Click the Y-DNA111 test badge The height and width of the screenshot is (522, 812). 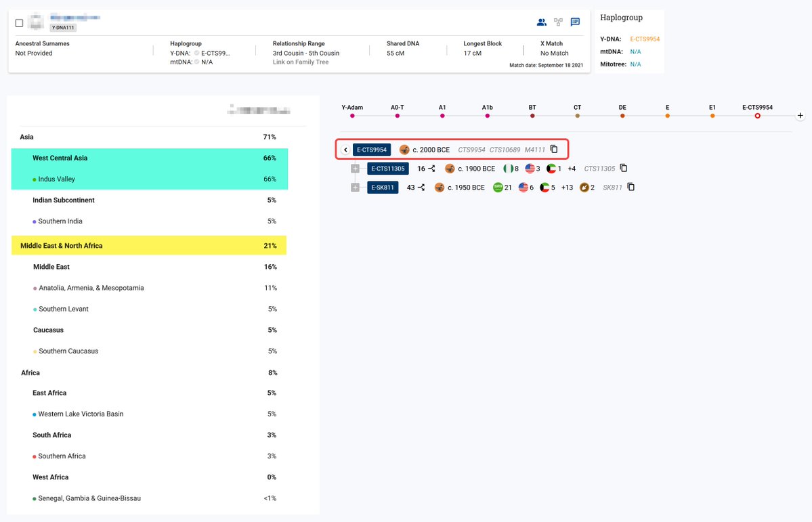(63, 28)
